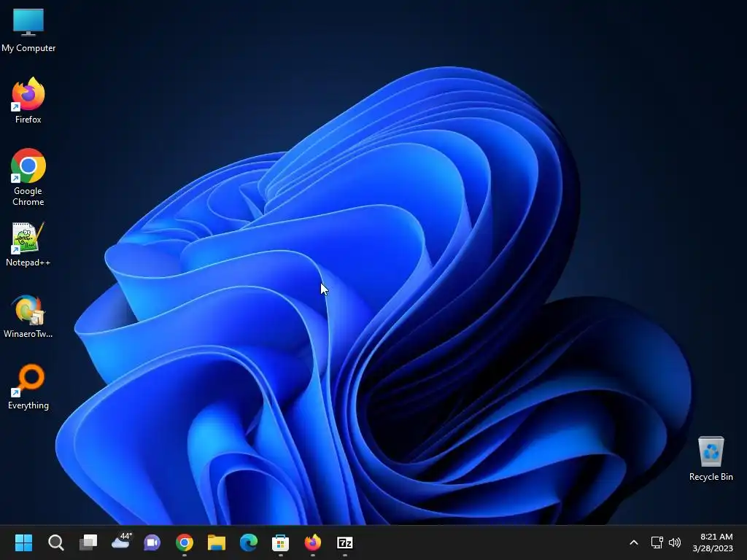Select the Firefox desktop shortcut

point(28,101)
